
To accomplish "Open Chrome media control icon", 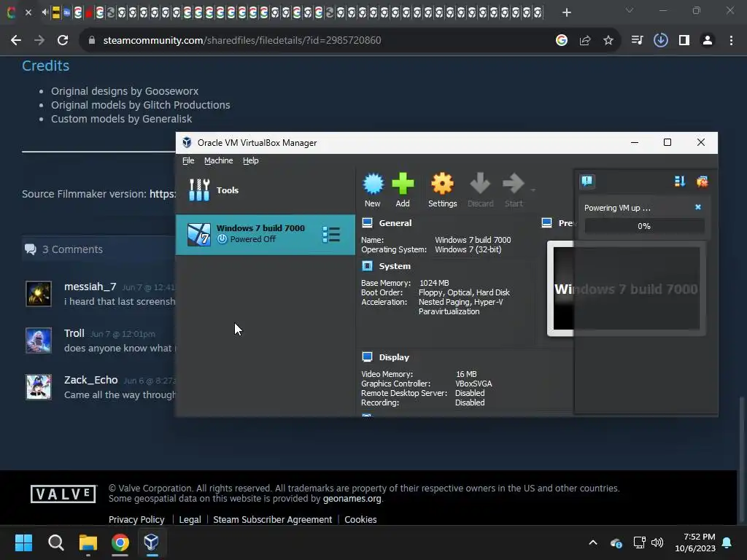I will 637,41.
